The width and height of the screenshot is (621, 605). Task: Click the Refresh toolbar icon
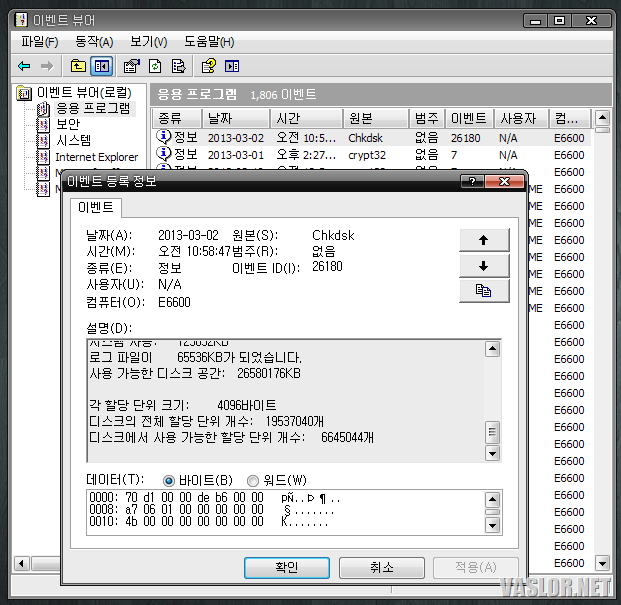[x=155, y=66]
